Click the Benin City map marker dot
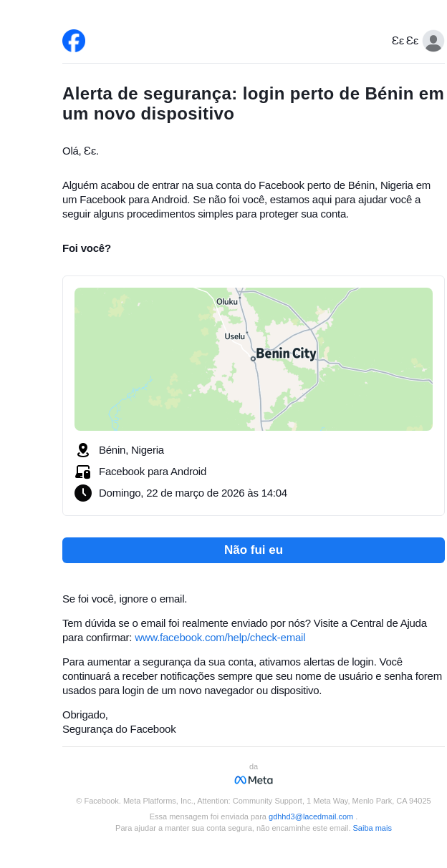The height and width of the screenshot is (868, 447). (253, 359)
